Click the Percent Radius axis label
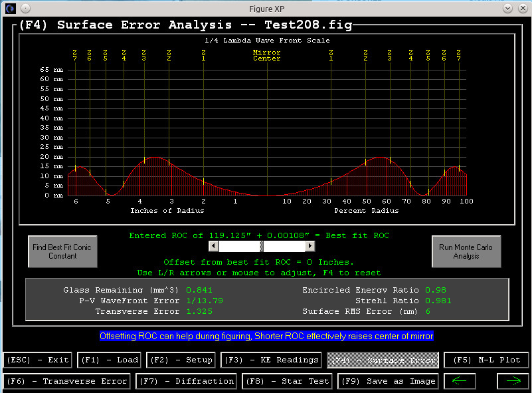 [367, 211]
